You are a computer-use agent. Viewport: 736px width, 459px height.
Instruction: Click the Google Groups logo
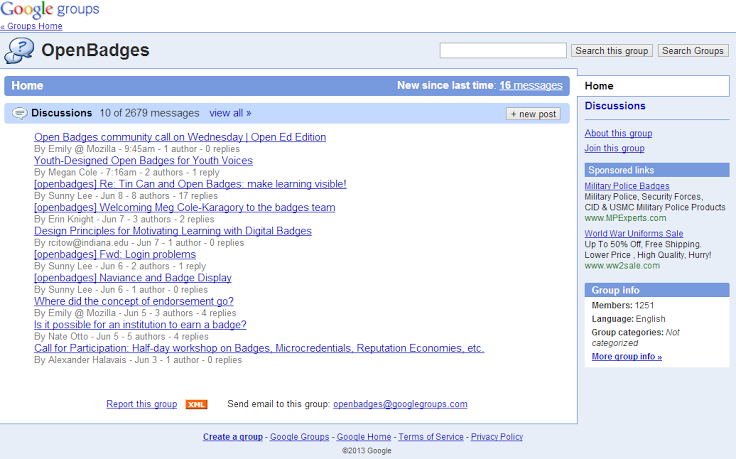pos(50,10)
